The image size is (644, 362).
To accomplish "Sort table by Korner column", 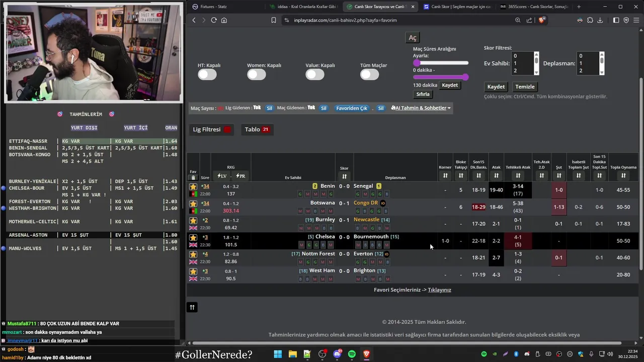I will (x=445, y=175).
